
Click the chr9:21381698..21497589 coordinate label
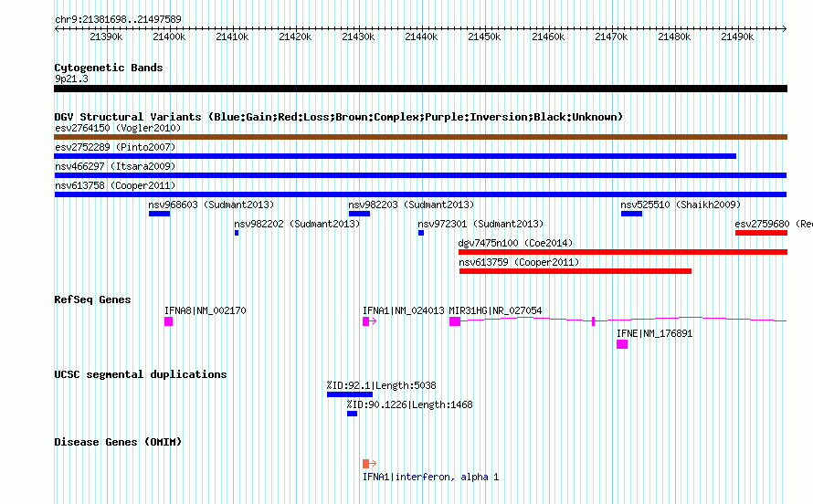118,19
